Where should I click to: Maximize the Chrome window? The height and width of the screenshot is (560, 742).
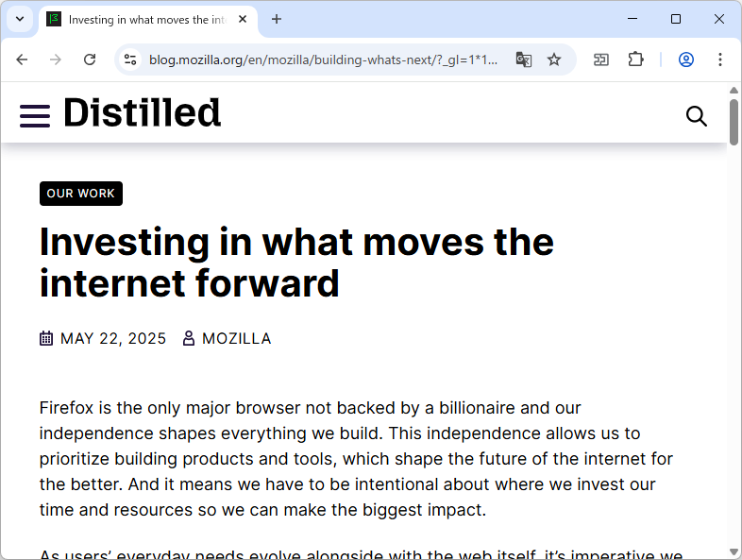click(676, 19)
